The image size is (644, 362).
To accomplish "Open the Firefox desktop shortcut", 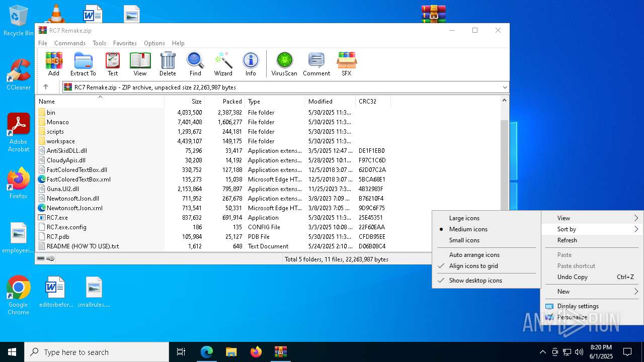I will (19, 183).
